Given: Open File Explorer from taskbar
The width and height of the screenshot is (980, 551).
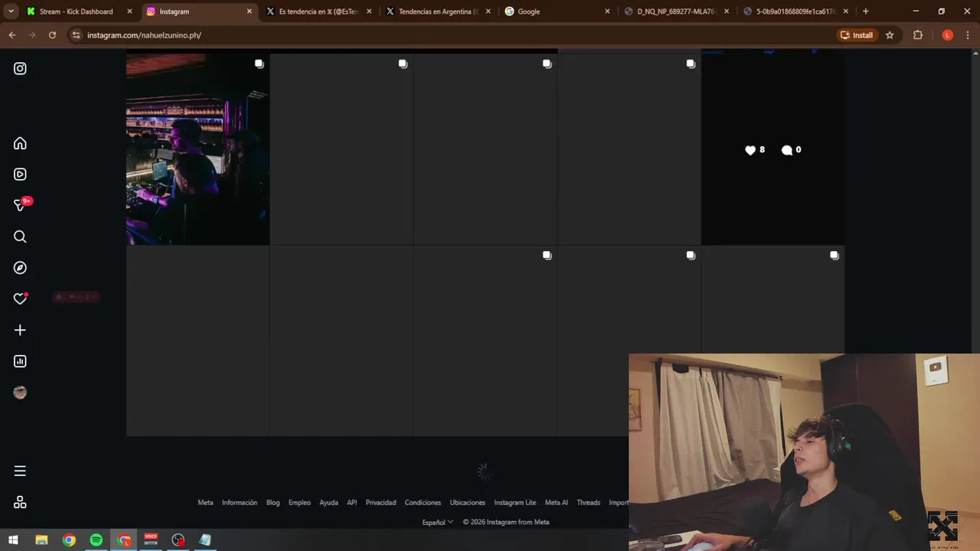Looking at the screenshot, I should coord(41,540).
